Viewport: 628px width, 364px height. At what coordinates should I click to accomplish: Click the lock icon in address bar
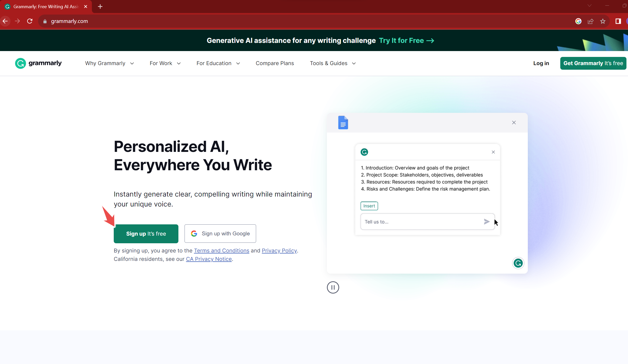point(45,21)
